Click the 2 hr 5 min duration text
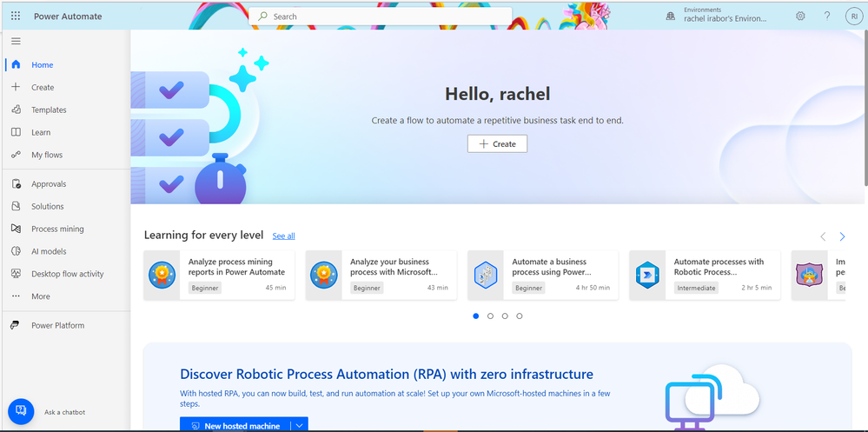The height and width of the screenshot is (432, 868). point(756,288)
